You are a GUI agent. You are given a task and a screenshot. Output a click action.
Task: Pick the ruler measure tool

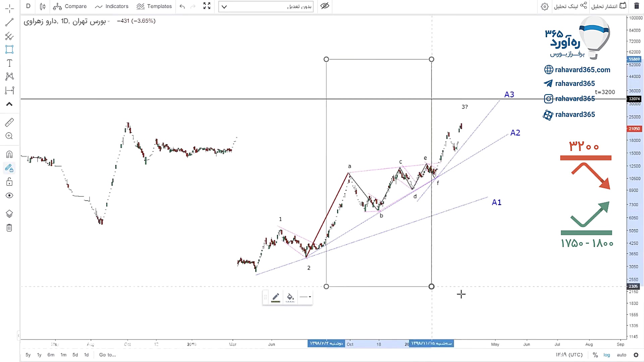click(9, 122)
